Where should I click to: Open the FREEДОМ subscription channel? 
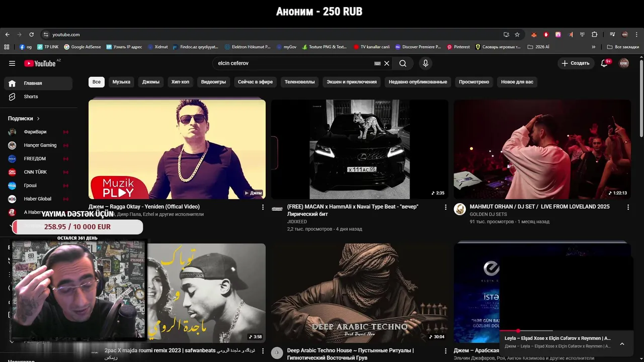[x=38, y=159]
